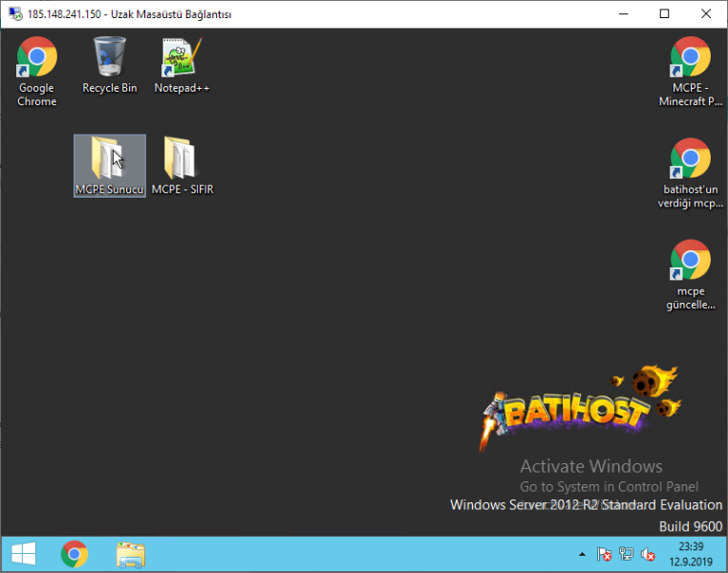Select the Recycle Bin icon

point(110,65)
